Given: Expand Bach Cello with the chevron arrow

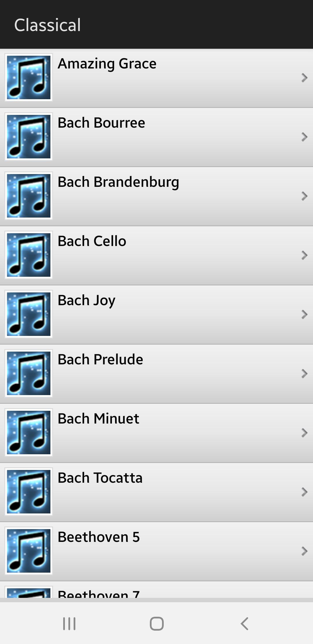Looking at the screenshot, I should (x=304, y=255).
